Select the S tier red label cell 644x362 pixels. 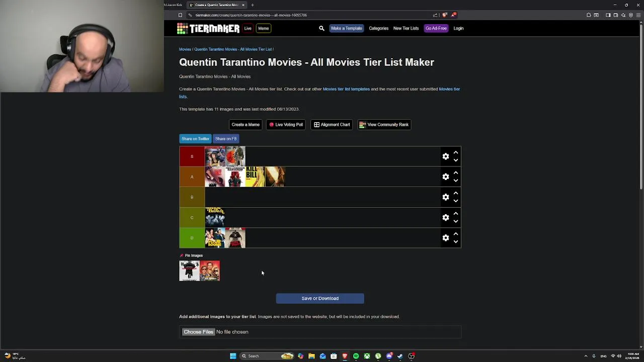pyautogui.click(x=192, y=156)
